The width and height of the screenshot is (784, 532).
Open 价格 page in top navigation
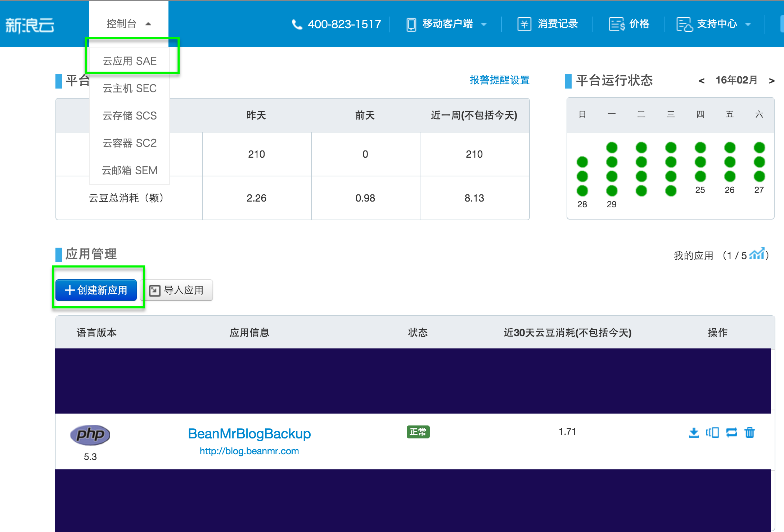tap(639, 24)
